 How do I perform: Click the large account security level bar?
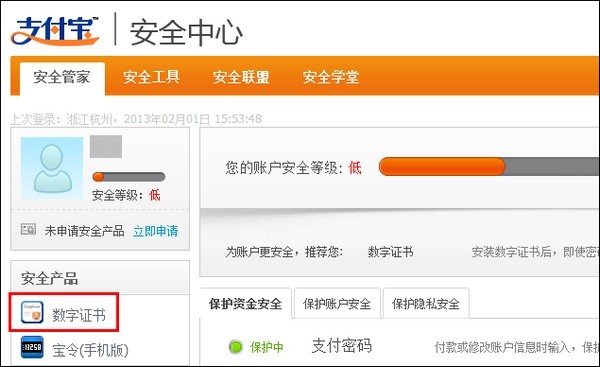point(489,167)
